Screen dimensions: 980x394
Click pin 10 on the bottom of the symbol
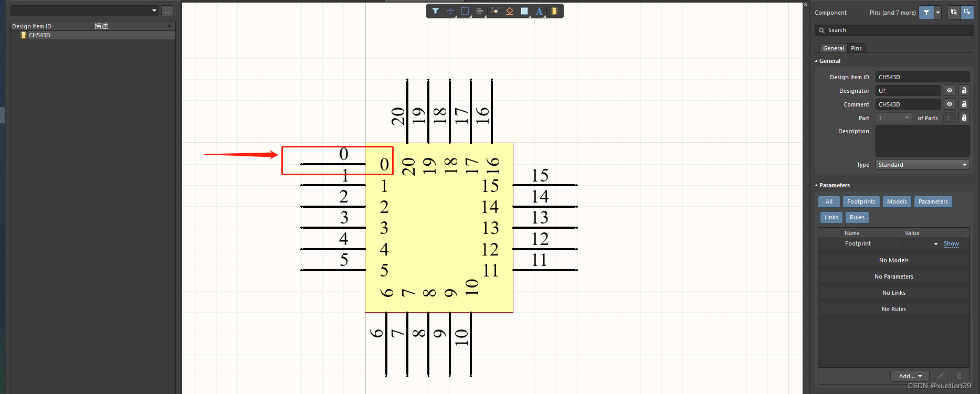point(470,345)
